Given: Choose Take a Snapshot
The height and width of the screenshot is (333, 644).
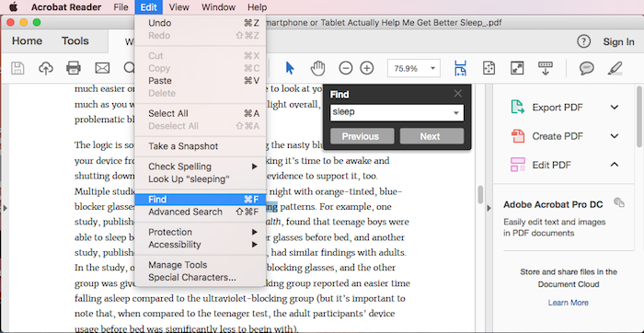Looking at the screenshot, I should click(200, 146).
